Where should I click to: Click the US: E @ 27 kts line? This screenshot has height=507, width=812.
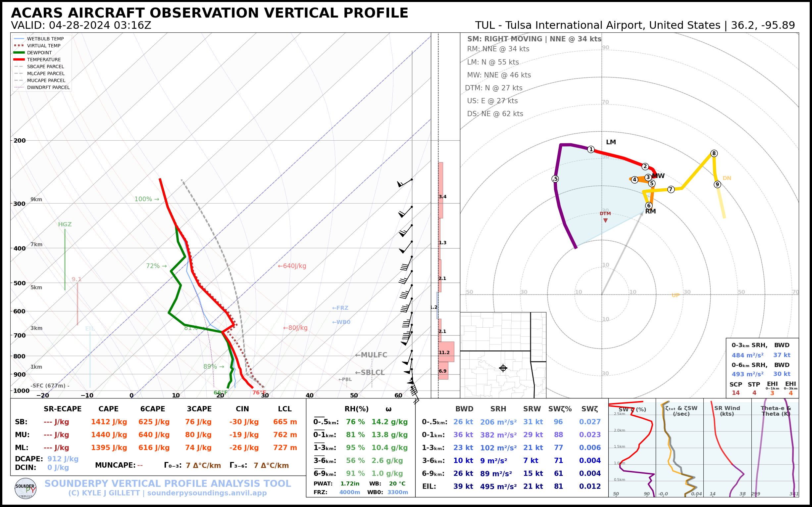(x=492, y=101)
